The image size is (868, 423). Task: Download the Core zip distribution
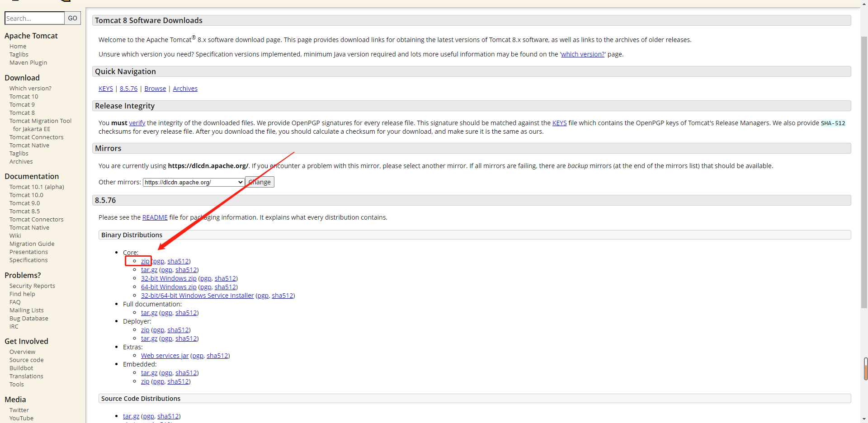(x=145, y=261)
